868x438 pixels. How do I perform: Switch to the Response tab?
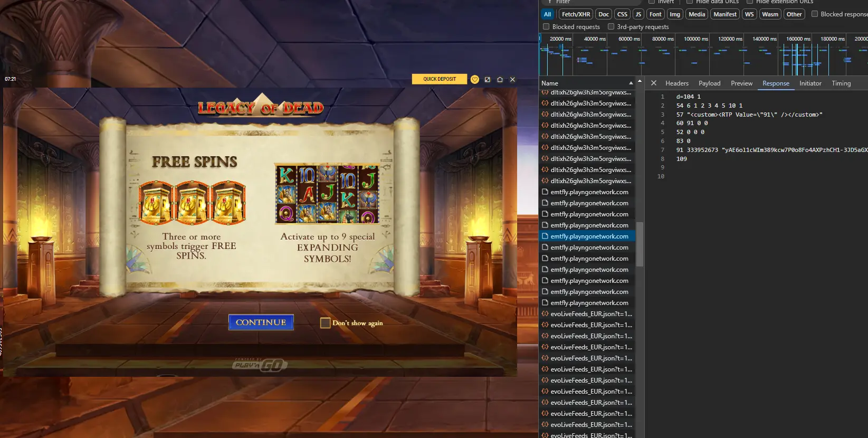click(776, 83)
